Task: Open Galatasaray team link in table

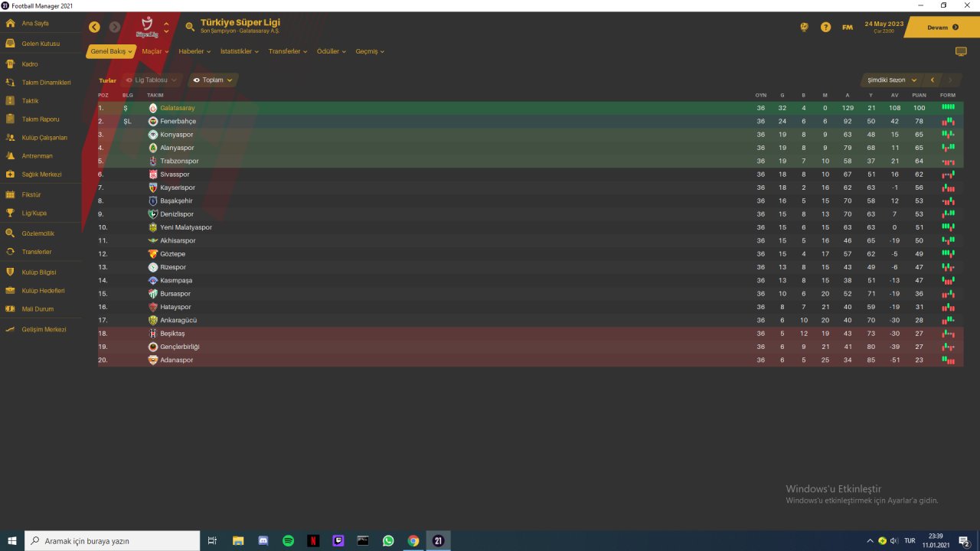Action: point(178,108)
